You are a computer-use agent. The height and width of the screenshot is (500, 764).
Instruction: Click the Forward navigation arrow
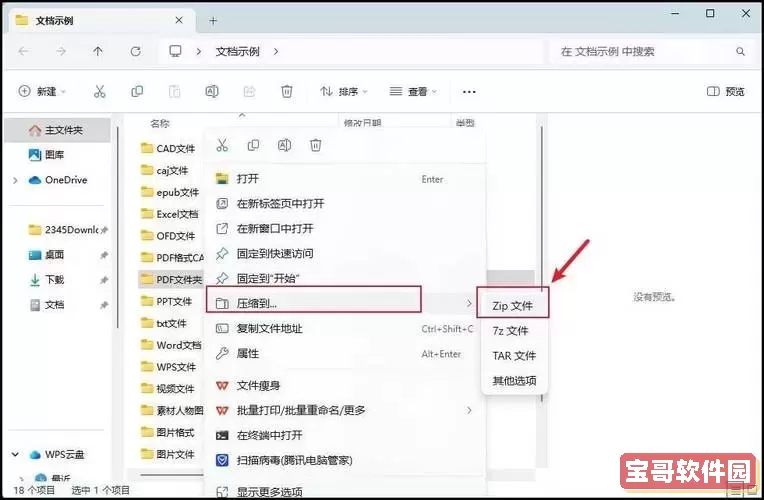pos(60,51)
